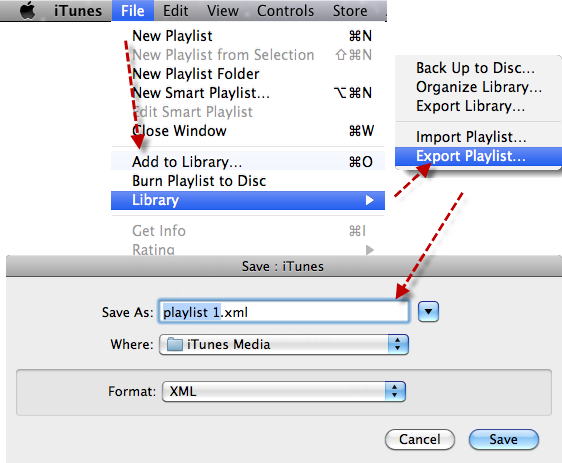Select Import Playlist… option

(478, 137)
